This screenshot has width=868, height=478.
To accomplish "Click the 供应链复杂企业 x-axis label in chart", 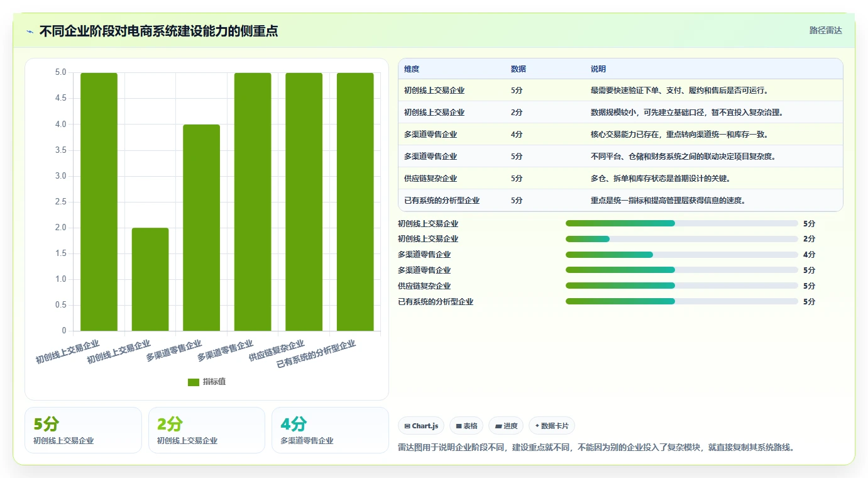I will tap(277, 351).
